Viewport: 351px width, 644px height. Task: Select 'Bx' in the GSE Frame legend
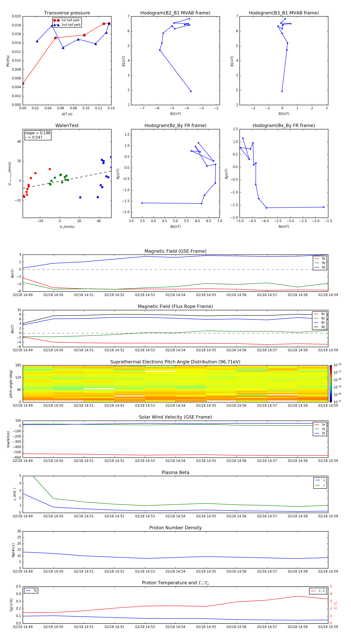[x=320, y=259]
